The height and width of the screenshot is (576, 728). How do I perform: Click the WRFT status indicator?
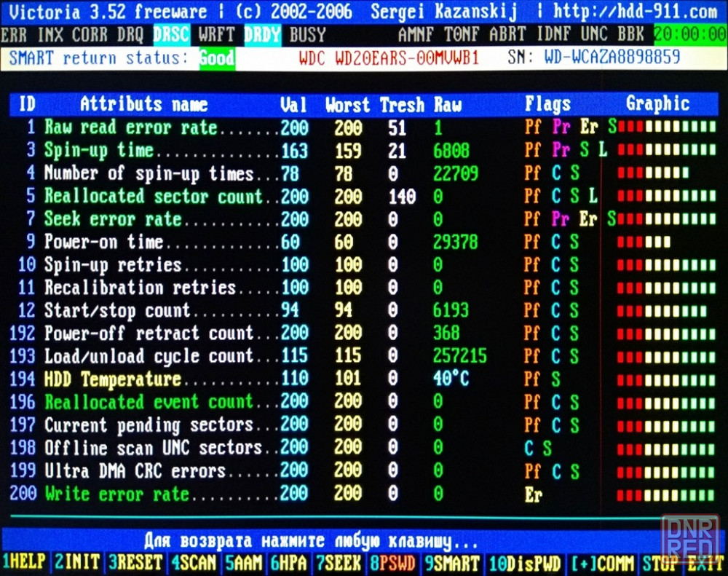(217, 35)
